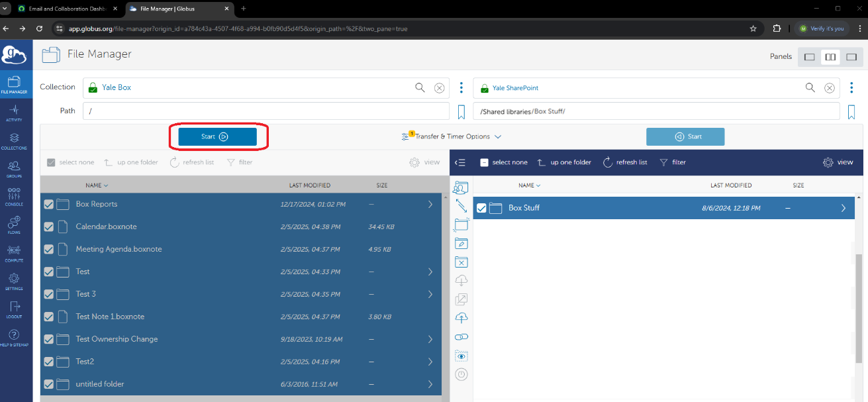Expand Transfer & Timer Options
The height and width of the screenshot is (402, 868).
point(452,136)
